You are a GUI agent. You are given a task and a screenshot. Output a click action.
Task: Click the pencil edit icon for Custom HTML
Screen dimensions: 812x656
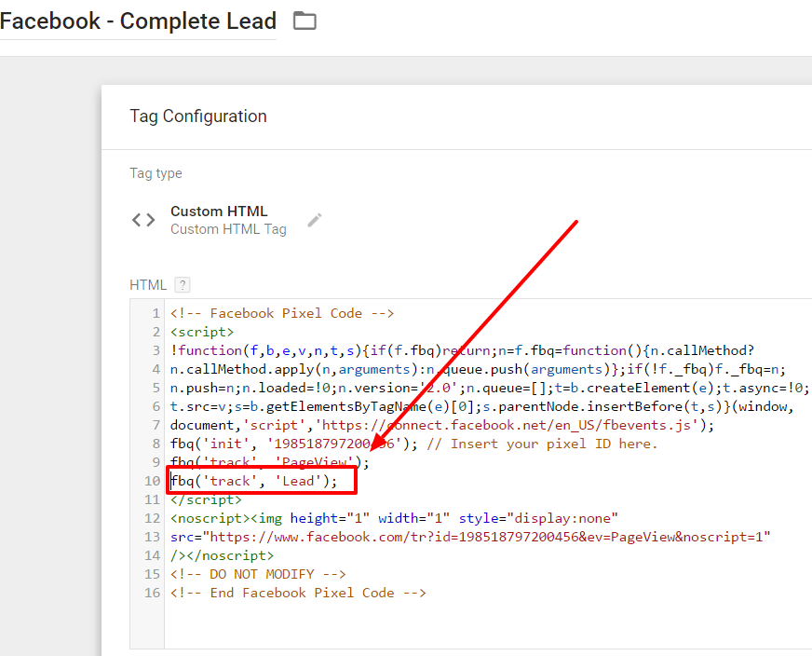315,220
